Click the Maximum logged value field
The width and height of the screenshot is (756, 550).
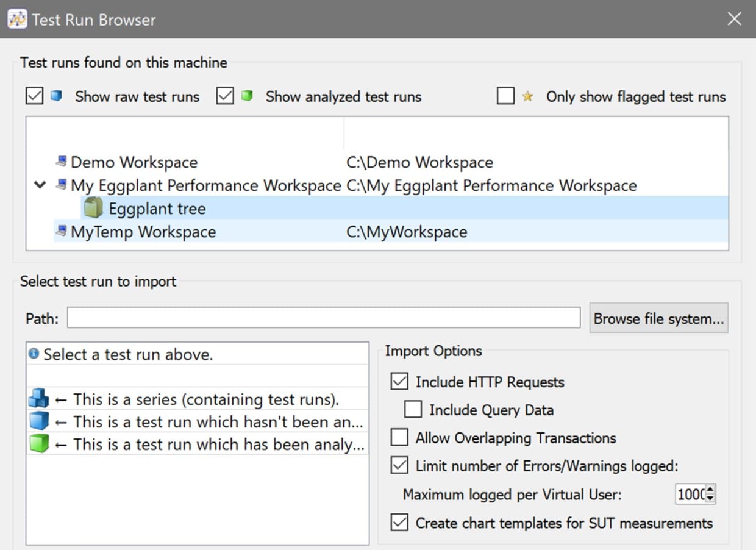(691, 494)
